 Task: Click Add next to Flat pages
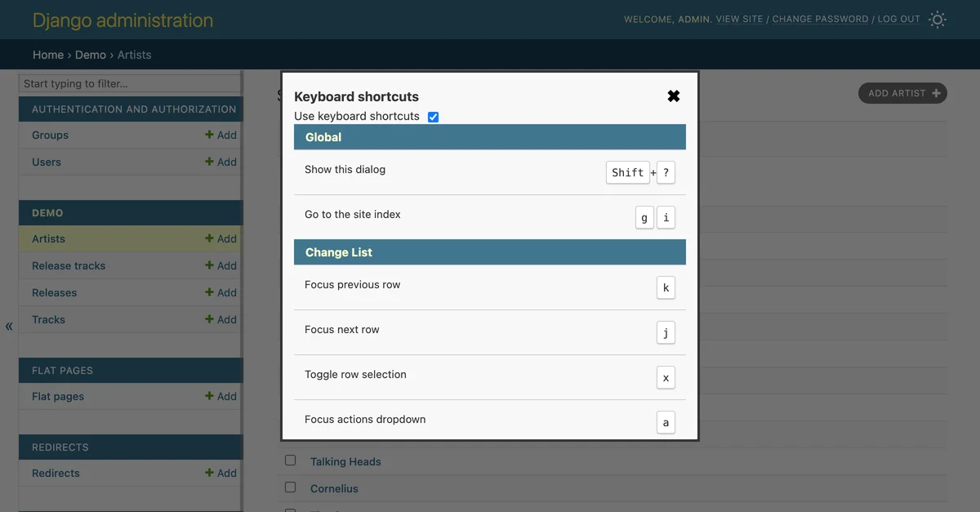click(221, 396)
